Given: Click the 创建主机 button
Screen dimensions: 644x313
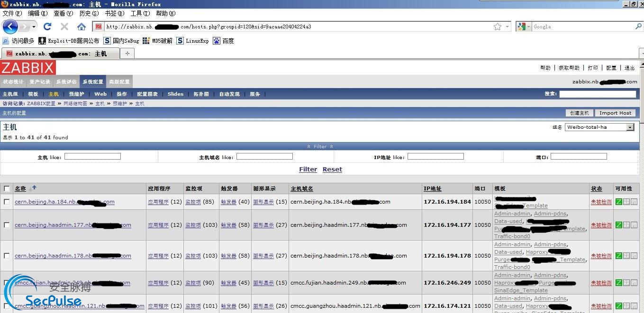Looking at the screenshot, I should tap(580, 113).
